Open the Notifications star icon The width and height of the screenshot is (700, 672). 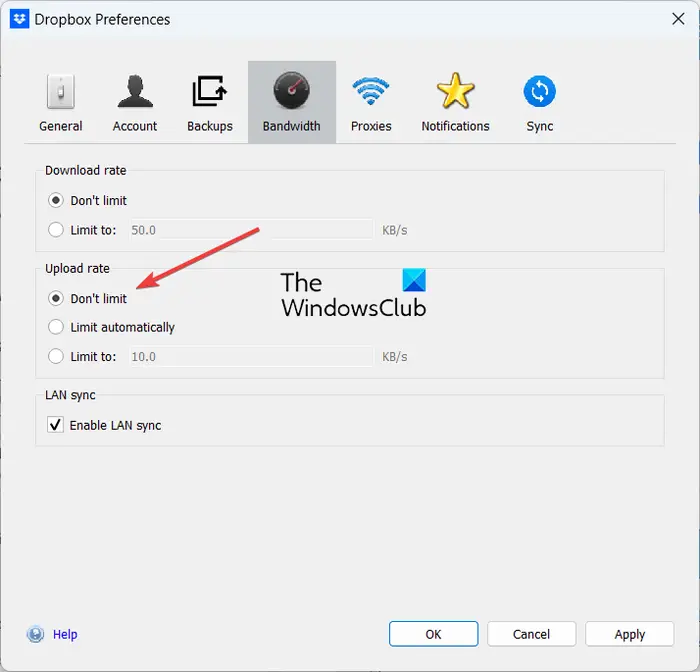[455, 91]
